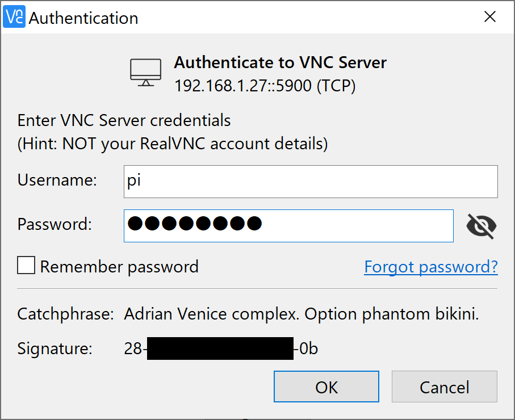The height and width of the screenshot is (420, 515).
Task: Enable the Remember password checkbox
Action: 26,266
